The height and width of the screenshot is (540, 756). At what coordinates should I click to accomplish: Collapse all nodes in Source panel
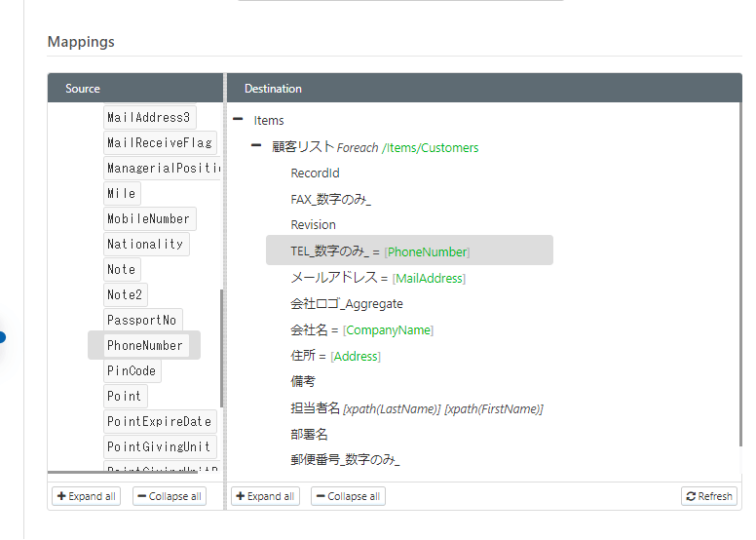(x=170, y=496)
